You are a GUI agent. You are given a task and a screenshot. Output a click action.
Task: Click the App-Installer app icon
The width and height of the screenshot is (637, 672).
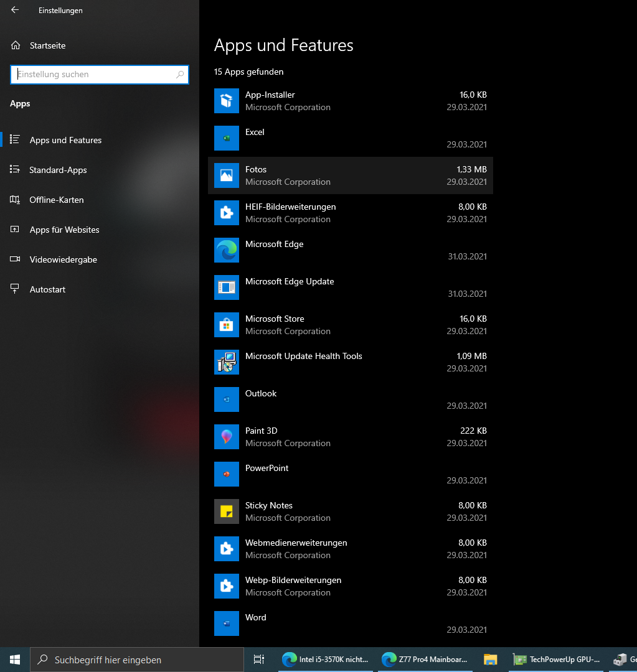[x=227, y=101]
